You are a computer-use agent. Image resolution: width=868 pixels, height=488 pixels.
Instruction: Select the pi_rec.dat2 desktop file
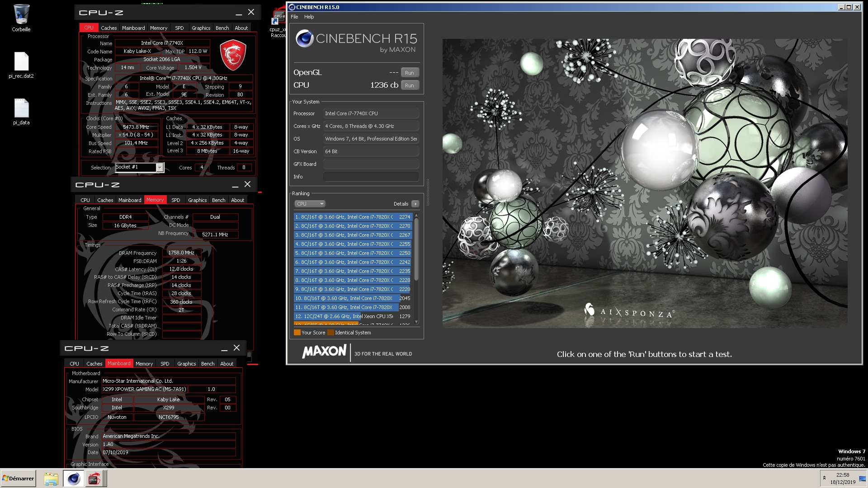tap(21, 61)
